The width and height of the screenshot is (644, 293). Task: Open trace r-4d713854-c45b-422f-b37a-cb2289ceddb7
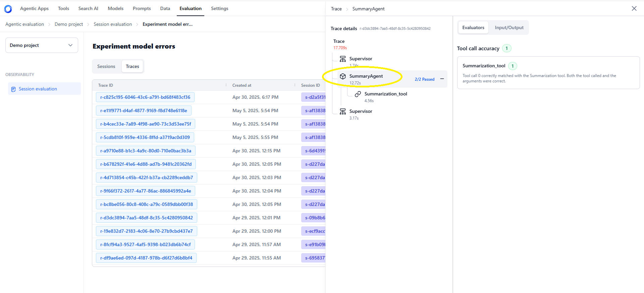point(147,177)
